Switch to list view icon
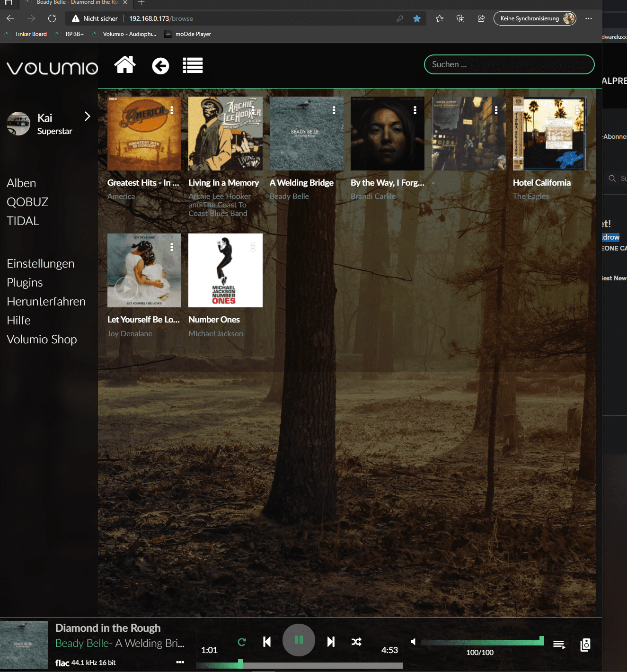The image size is (627, 672). click(193, 65)
